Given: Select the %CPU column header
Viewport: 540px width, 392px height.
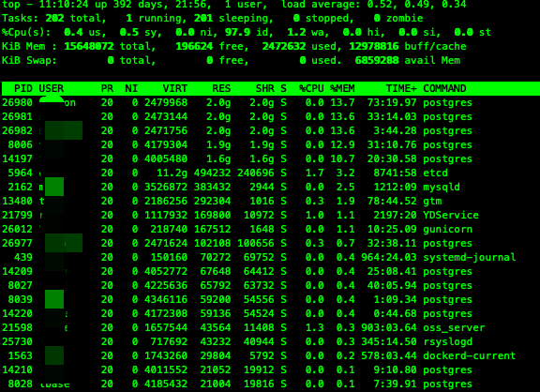Looking at the screenshot, I should coord(311,88).
